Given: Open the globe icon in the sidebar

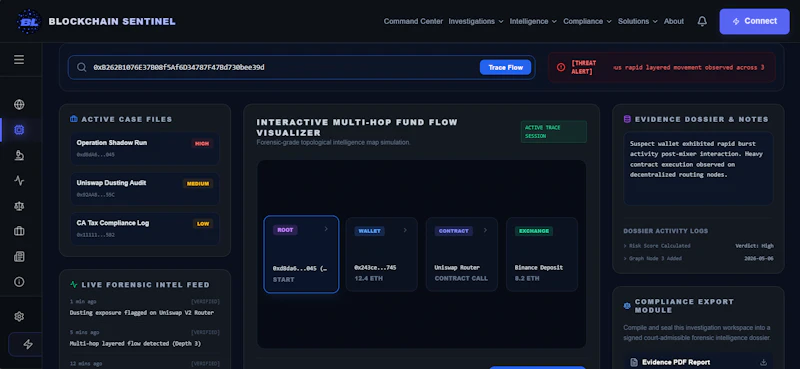Looking at the screenshot, I should pos(19,105).
